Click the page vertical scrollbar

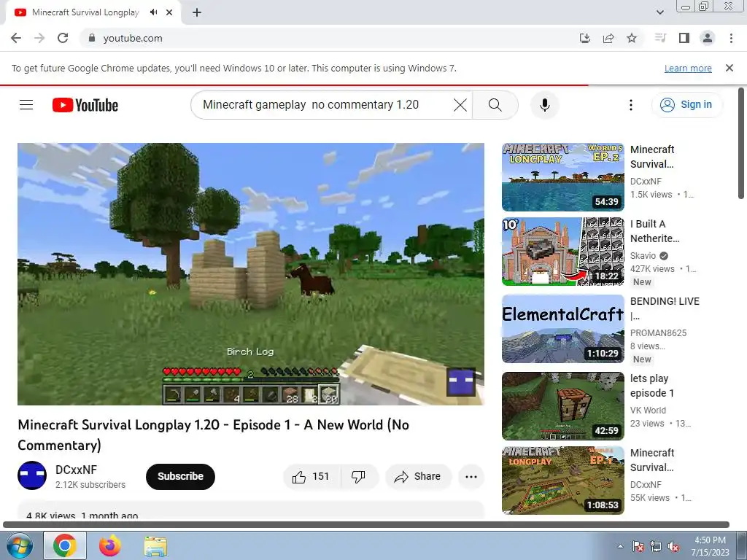[741, 143]
